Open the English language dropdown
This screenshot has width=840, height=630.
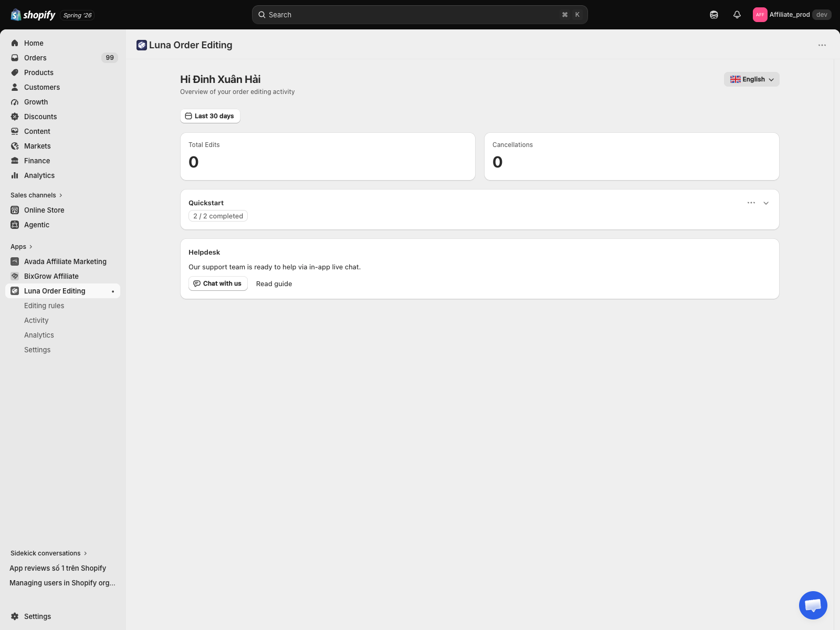[x=752, y=79]
